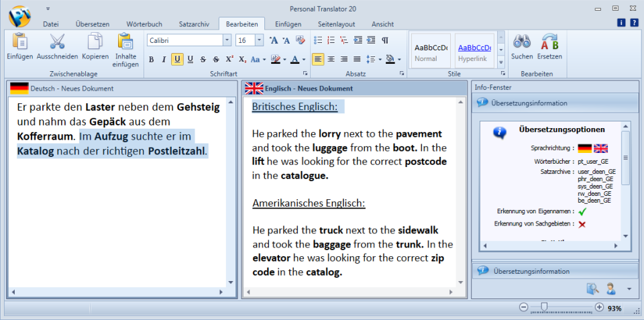Apply the Hyperlink style
The width and height of the screenshot is (644, 320).
coord(474,51)
